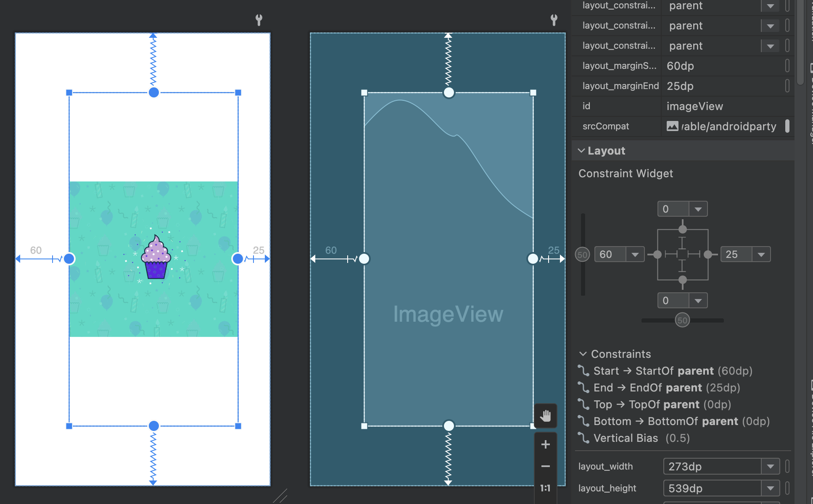Click the horizontal bias slider knob
813x504 pixels.
point(682,320)
